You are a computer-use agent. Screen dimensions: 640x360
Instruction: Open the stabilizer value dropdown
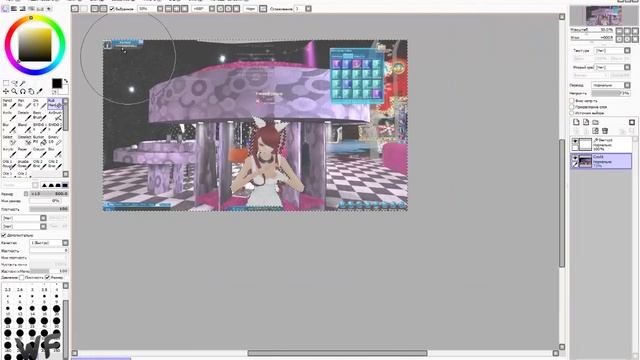coord(308,9)
